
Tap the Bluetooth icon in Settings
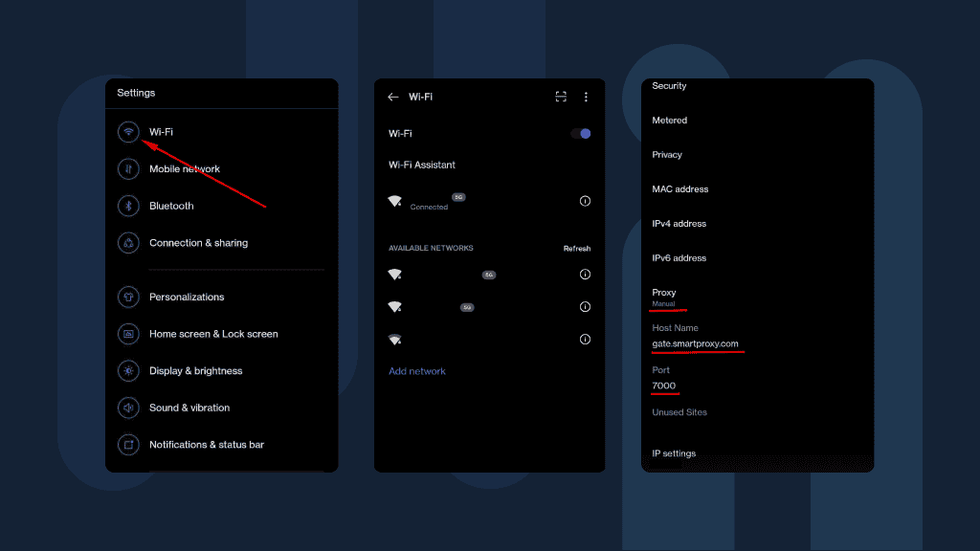128,206
